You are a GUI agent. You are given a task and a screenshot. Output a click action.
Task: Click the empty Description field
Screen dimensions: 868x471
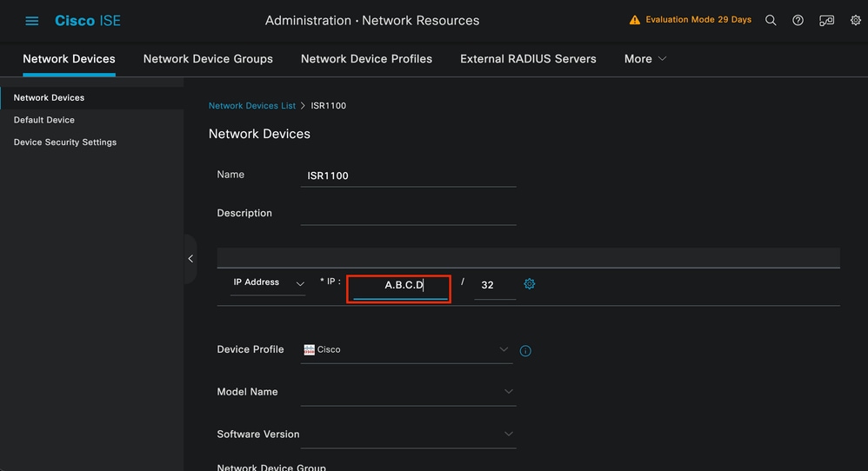coord(408,214)
